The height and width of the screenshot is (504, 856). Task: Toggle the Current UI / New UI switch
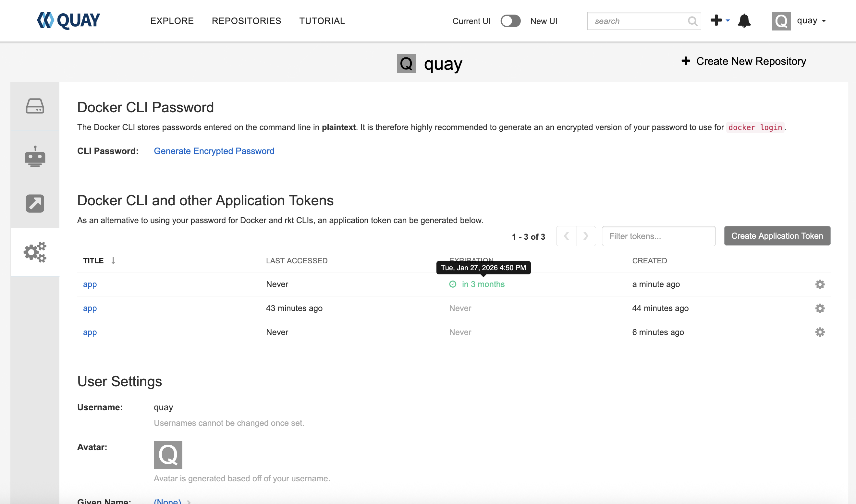(x=510, y=21)
